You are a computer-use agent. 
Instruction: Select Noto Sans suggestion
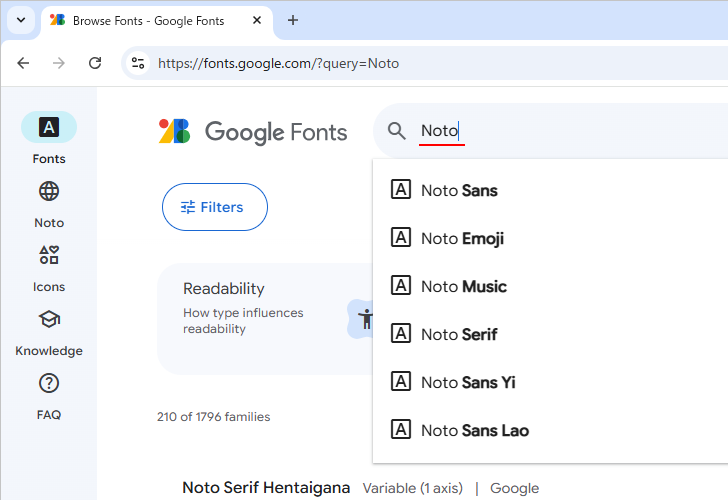[x=459, y=190]
